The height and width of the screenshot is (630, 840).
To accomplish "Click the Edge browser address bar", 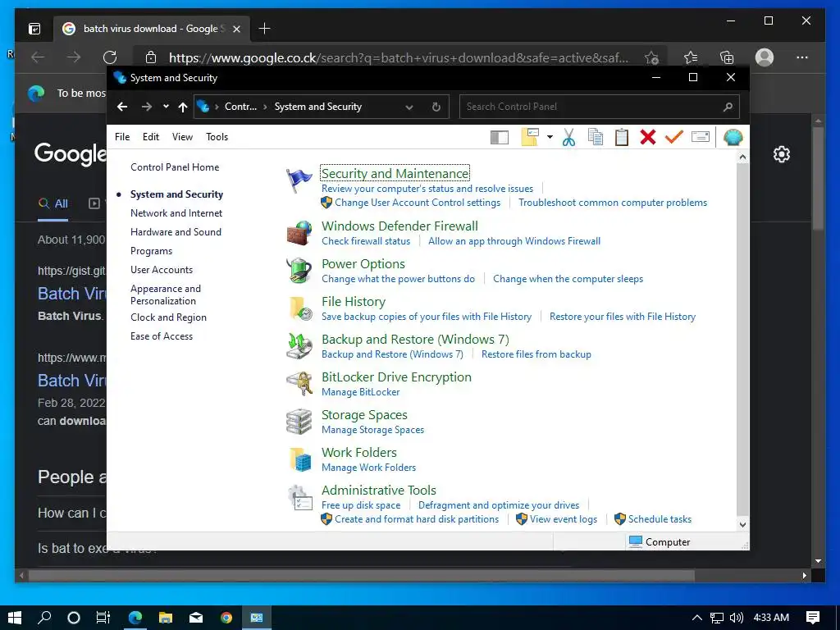I will click(399, 57).
